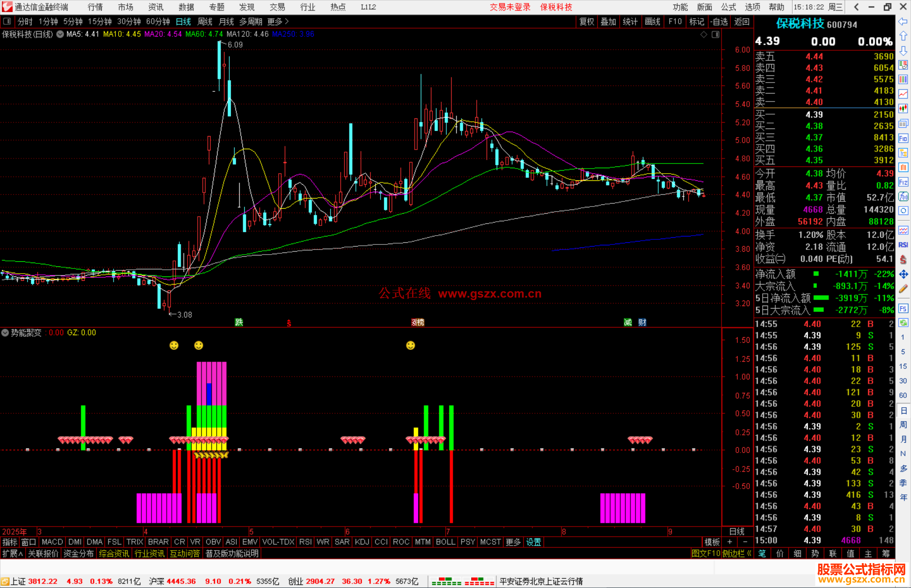Click the green refresh sidebar icon
Screen dimensions: 911x588
[x=903, y=323]
